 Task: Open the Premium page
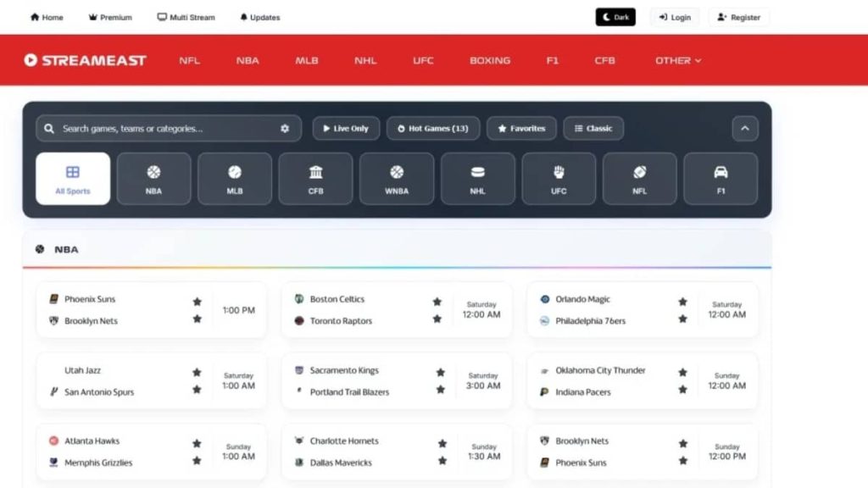[x=110, y=17]
